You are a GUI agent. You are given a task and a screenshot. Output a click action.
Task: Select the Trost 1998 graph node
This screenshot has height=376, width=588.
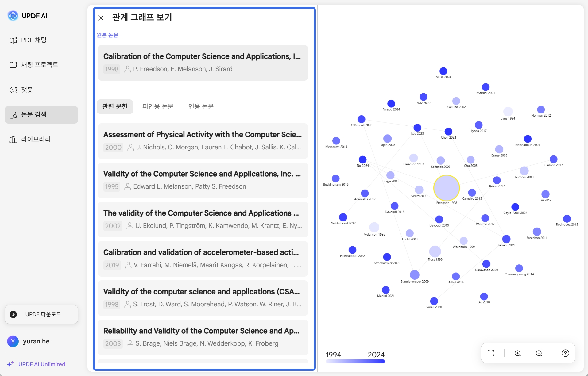435,251
